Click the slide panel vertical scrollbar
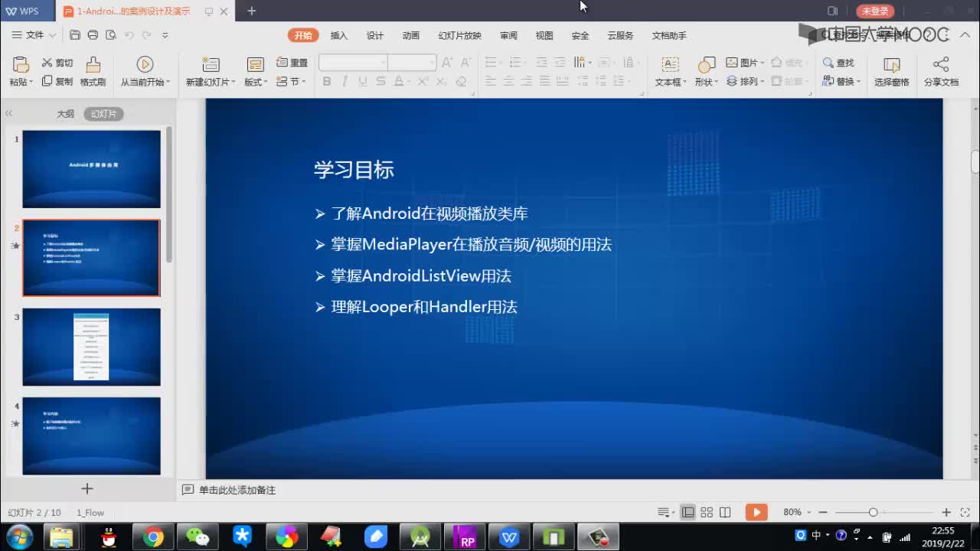Image resolution: width=980 pixels, height=551 pixels. click(x=168, y=195)
